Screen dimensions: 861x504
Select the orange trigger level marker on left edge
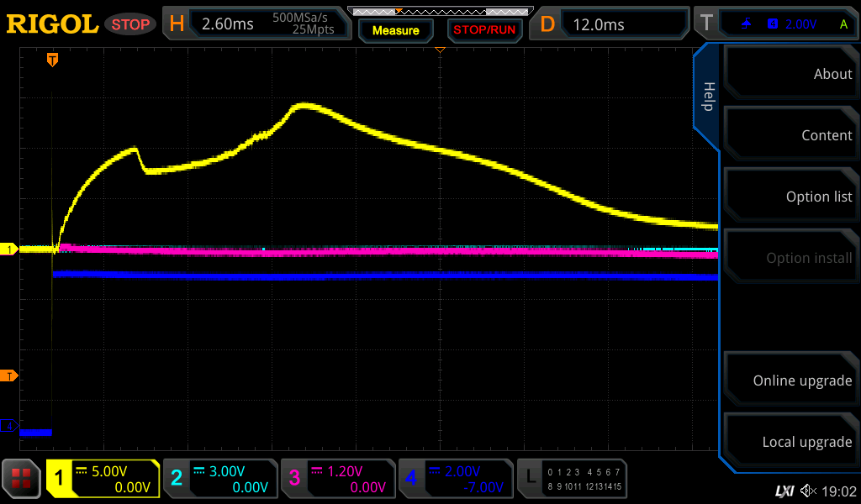point(10,375)
